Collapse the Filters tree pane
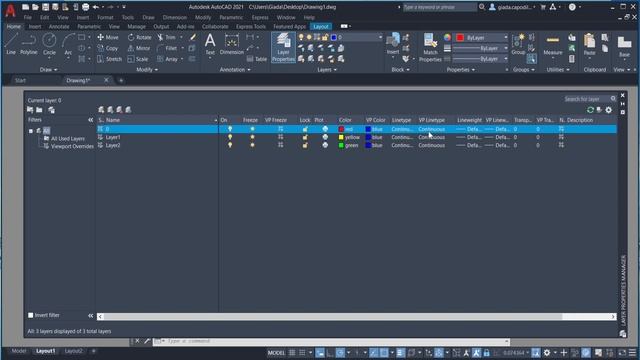 coord(91,120)
